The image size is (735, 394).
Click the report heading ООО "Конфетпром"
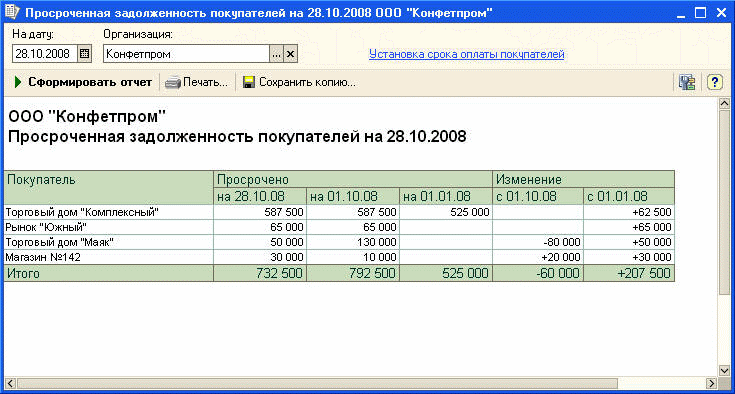click(x=87, y=116)
